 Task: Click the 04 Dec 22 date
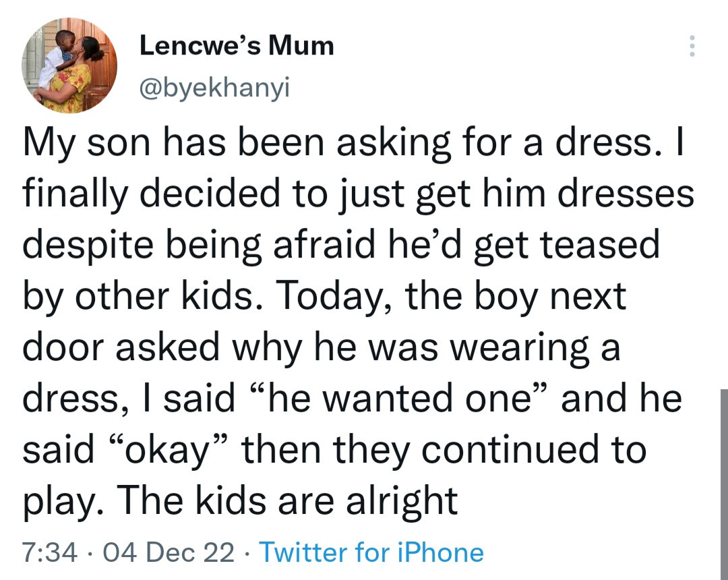tap(168, 552)
